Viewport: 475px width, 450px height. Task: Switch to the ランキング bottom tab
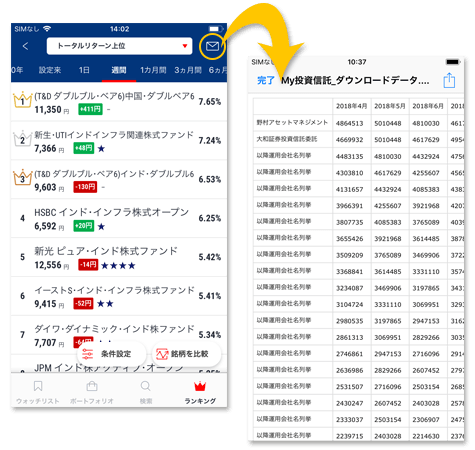(200, 392)
